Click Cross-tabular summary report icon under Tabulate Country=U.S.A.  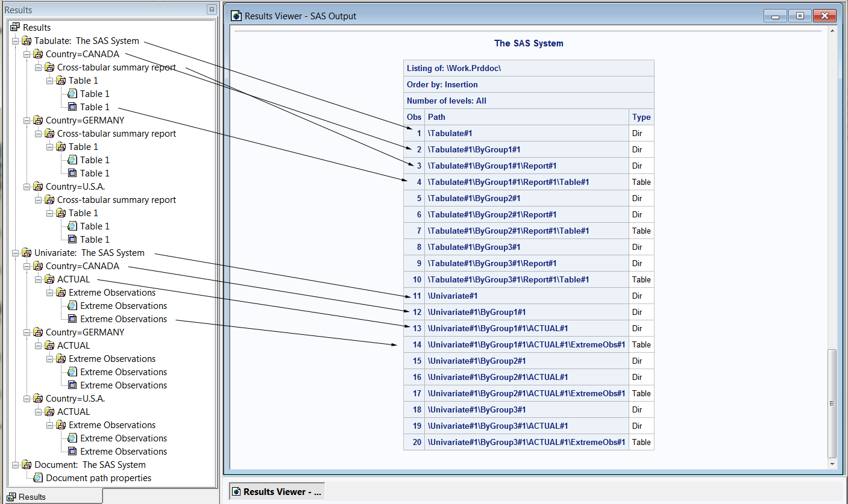point(49,200)
